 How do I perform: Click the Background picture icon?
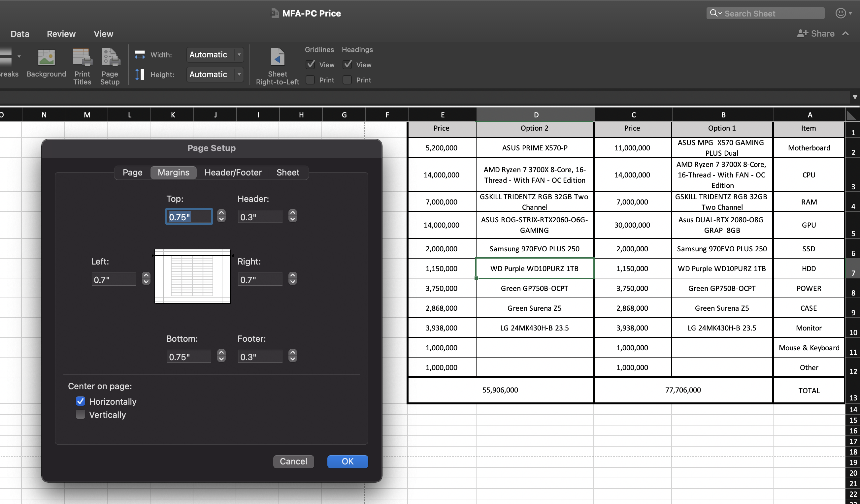click(46, 58)
